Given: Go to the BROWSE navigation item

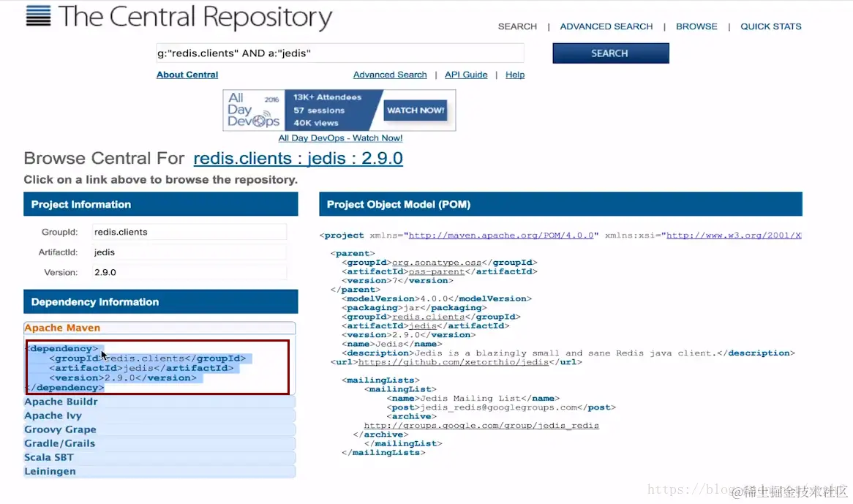Looking at the screenshot, I should (696, 26).
